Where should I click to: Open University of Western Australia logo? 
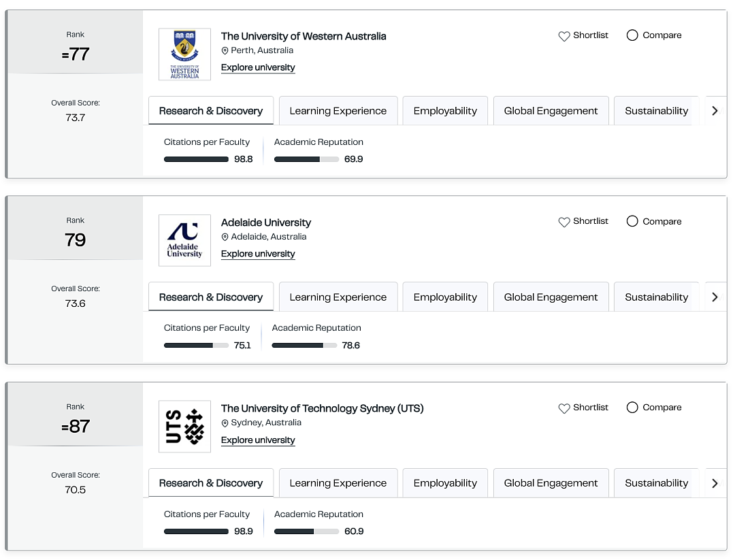pyautogui.click(x=184, y=54)
